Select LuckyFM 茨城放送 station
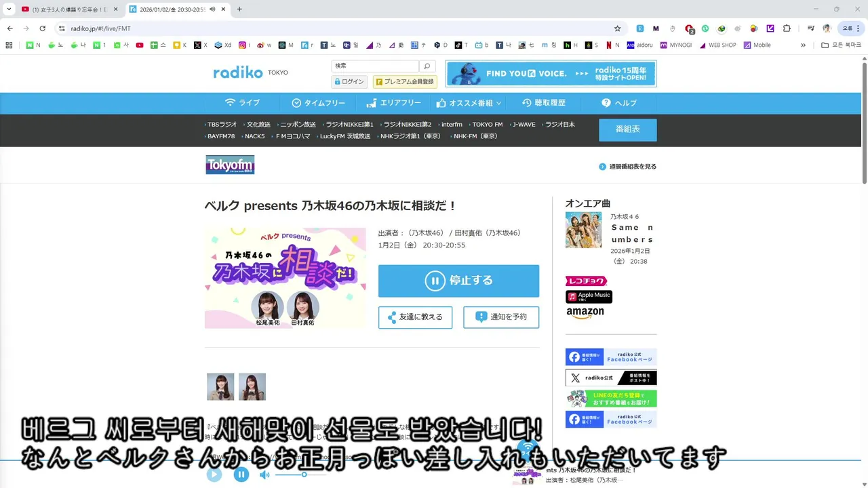This screenshot has height=488, width=868. [x=344, y=136]
